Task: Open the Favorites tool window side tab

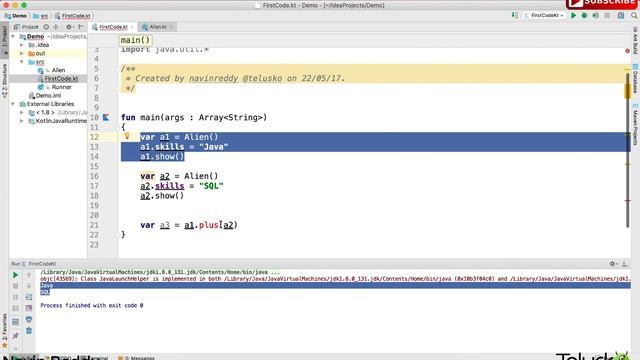Action: (4, 330)
